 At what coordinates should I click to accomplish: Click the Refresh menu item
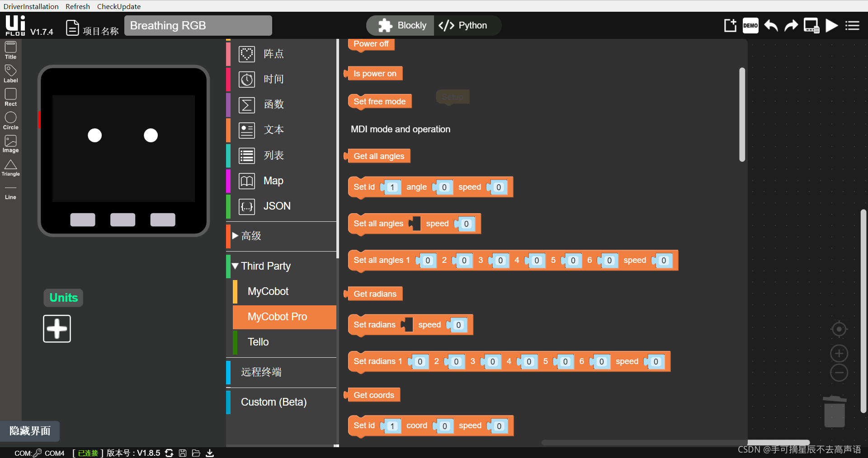[77, 6]
